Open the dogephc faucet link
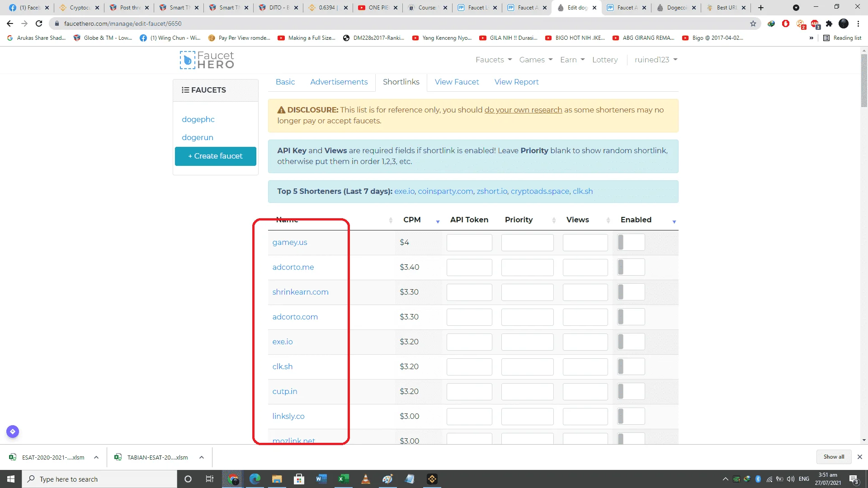This screenshot has height=488, width=868. tap(198, 119)
